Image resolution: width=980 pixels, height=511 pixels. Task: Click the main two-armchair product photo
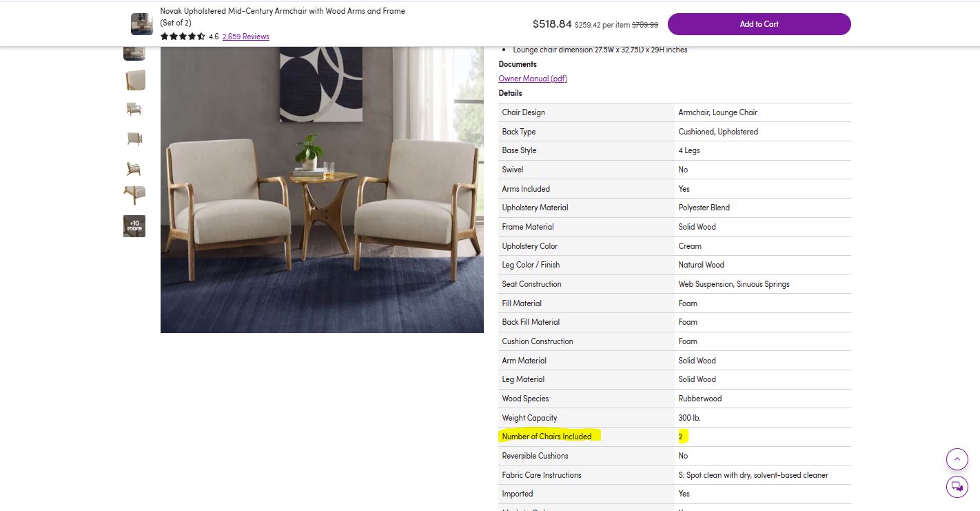click(322, 190)
